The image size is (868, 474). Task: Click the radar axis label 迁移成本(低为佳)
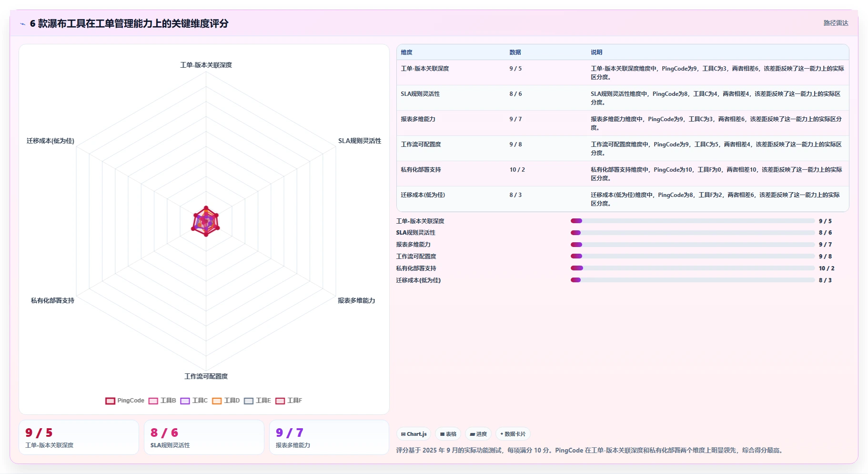50,141
